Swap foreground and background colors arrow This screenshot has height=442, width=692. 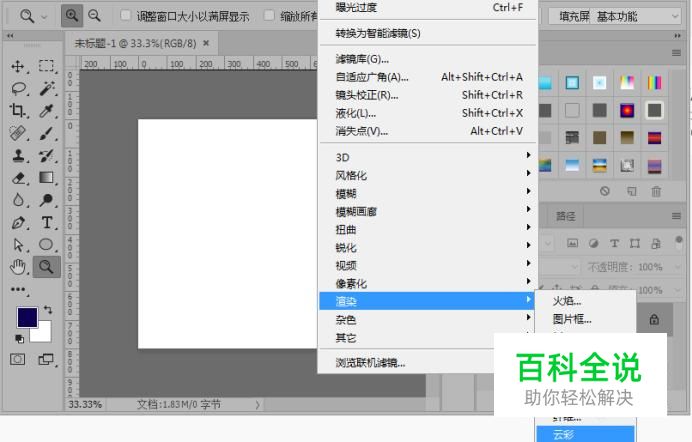point(48,310)
